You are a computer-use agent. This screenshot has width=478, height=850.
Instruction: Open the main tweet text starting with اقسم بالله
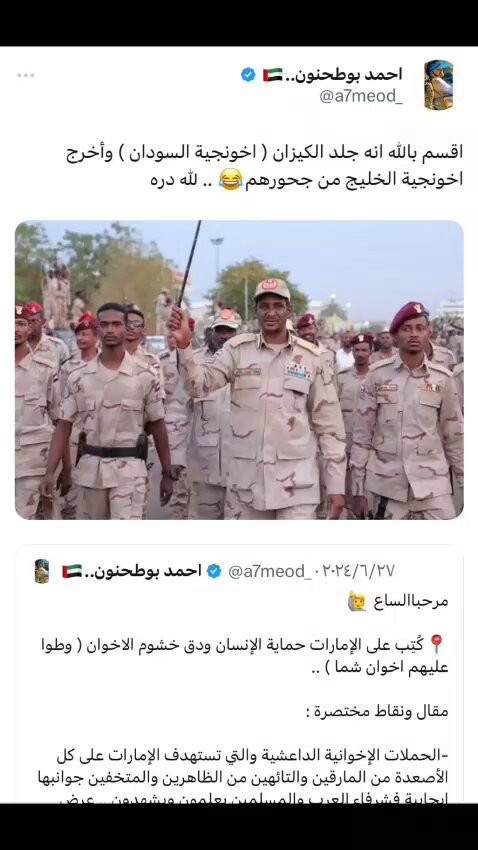(264, 166)
